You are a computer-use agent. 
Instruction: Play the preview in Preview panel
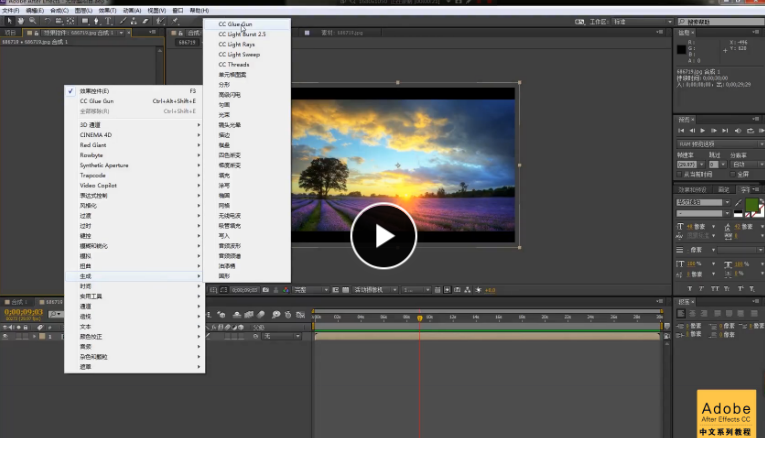pos(703,131)
